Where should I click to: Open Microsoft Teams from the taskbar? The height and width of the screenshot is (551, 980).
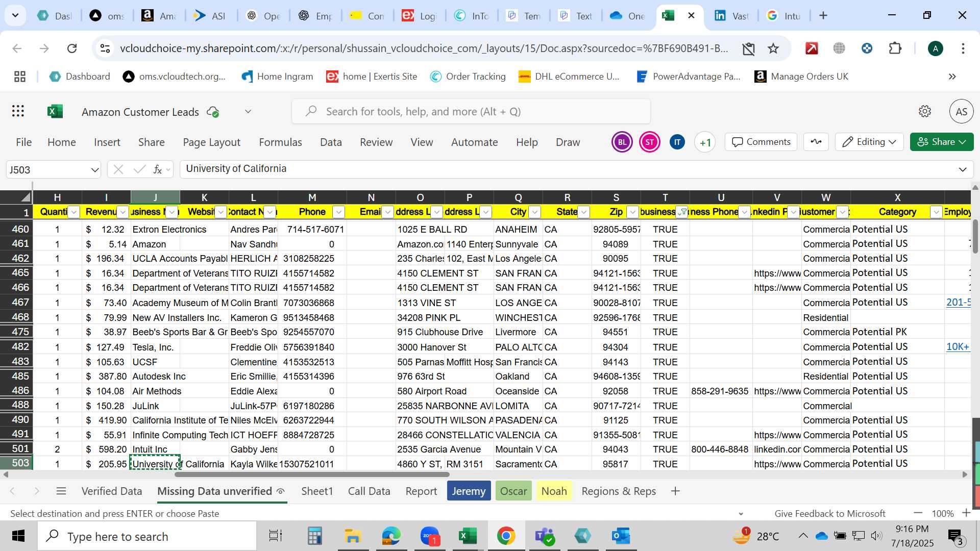pos(544,536)
